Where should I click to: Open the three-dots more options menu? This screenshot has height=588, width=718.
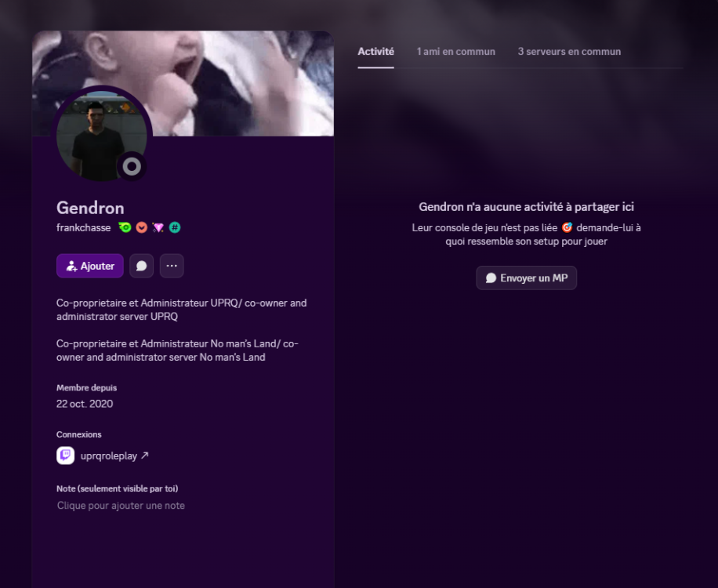pos(172,266)
